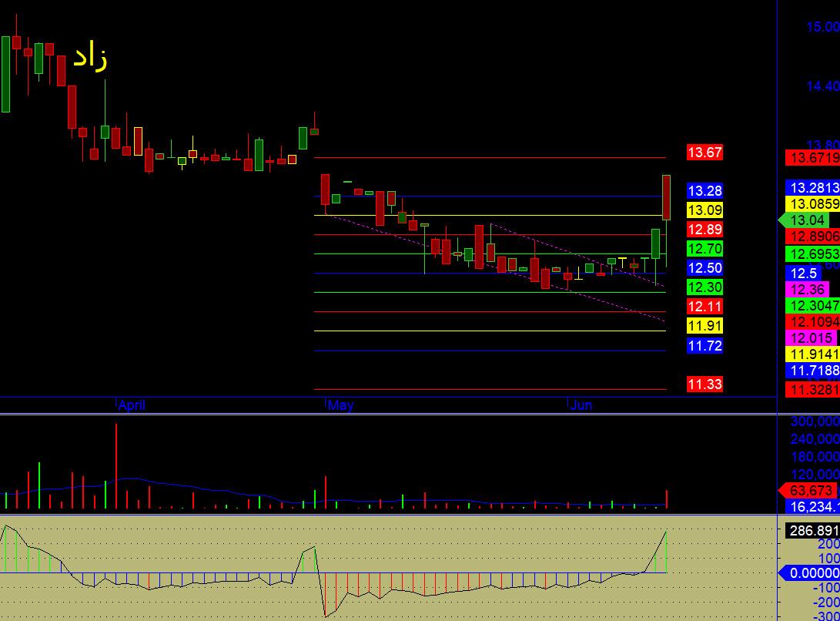Click the tall red latest candlestick

click(667, 197)
